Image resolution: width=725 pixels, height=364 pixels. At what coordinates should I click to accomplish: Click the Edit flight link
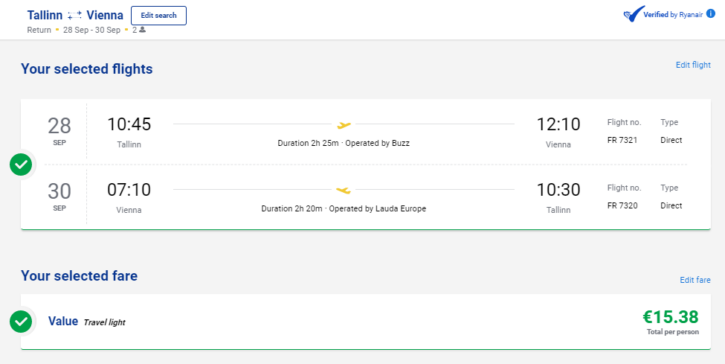693,65
